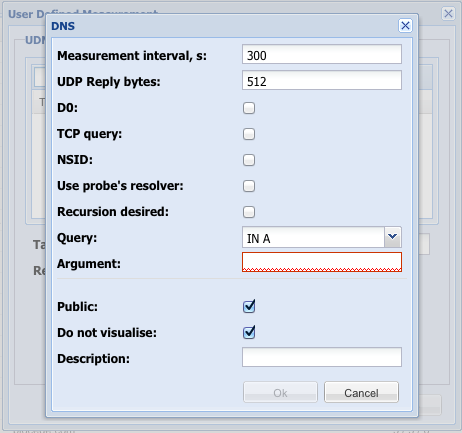Close the User Defined Measurement window
Screen dimensions: 462x433
coord(448,14)
